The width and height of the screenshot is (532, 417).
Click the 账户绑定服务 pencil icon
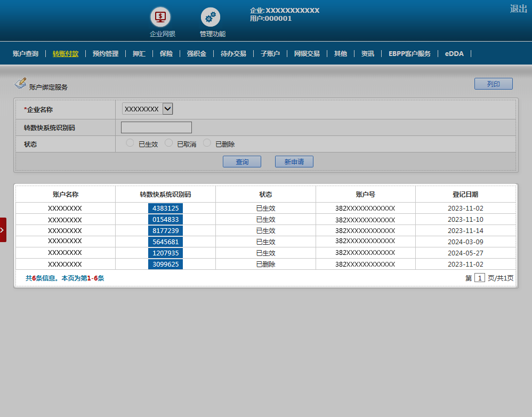point(20,83)
